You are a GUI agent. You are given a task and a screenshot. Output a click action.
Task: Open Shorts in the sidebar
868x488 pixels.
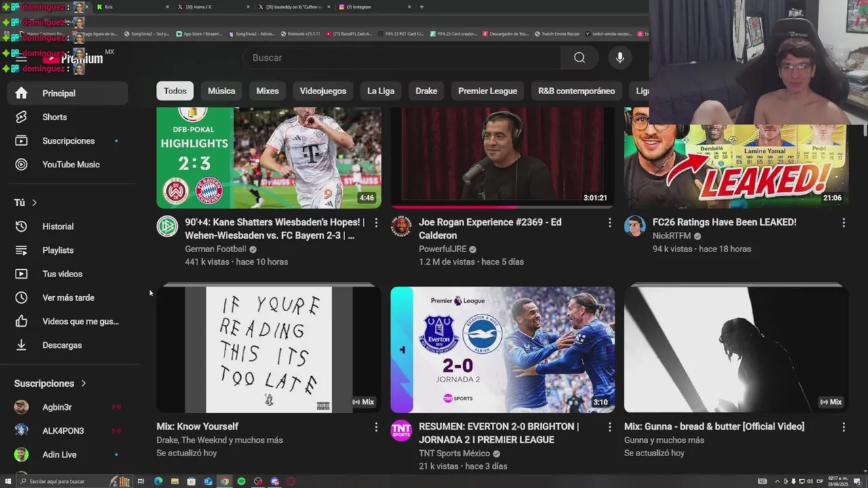67,117
